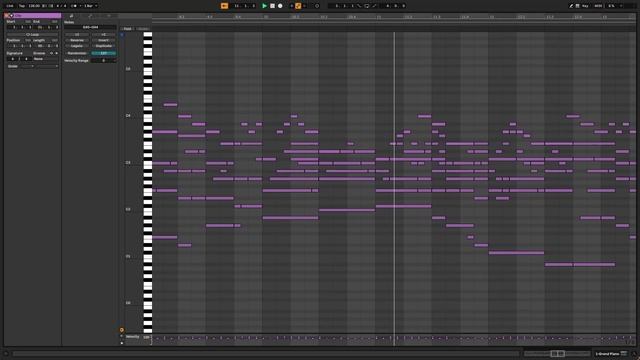Toggle the arrangement loop switch
The image size is (640, 360).
[x=367, y=6]
